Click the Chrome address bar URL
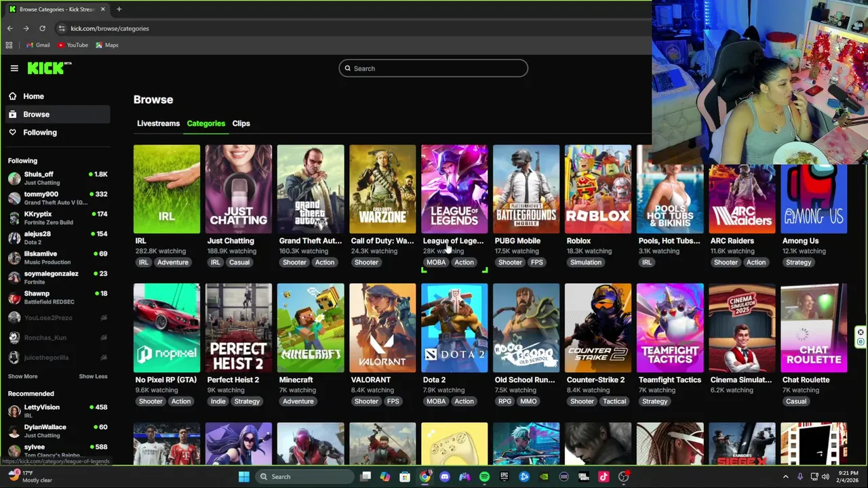This screenshot has width=868, height=488. coord(110,28)
